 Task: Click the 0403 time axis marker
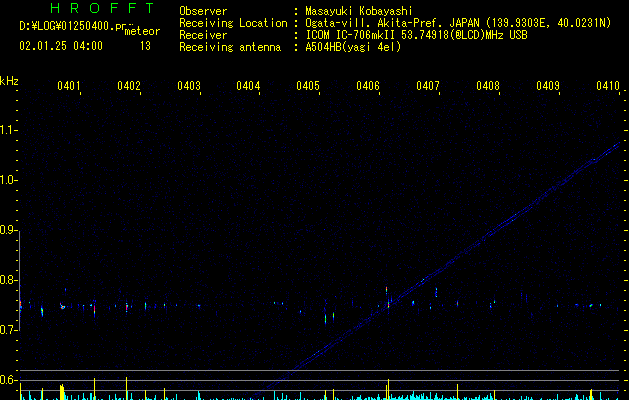tap(189, 85)
